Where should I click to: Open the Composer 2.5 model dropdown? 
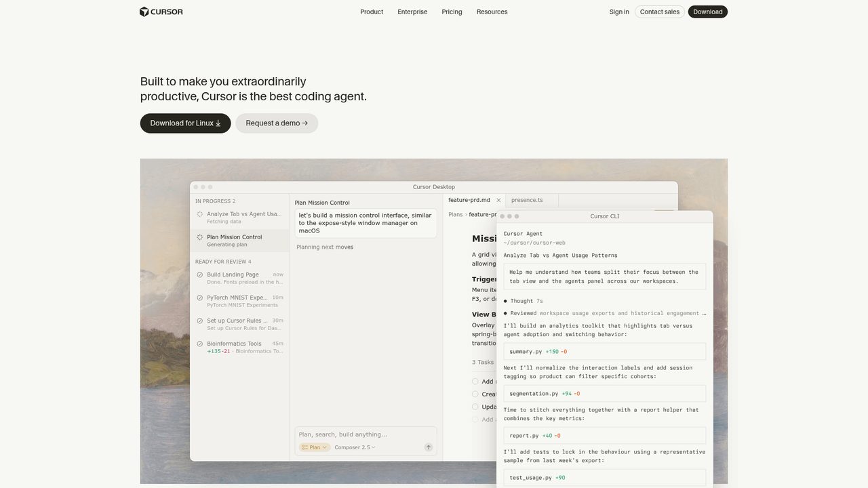pos(355,447)
